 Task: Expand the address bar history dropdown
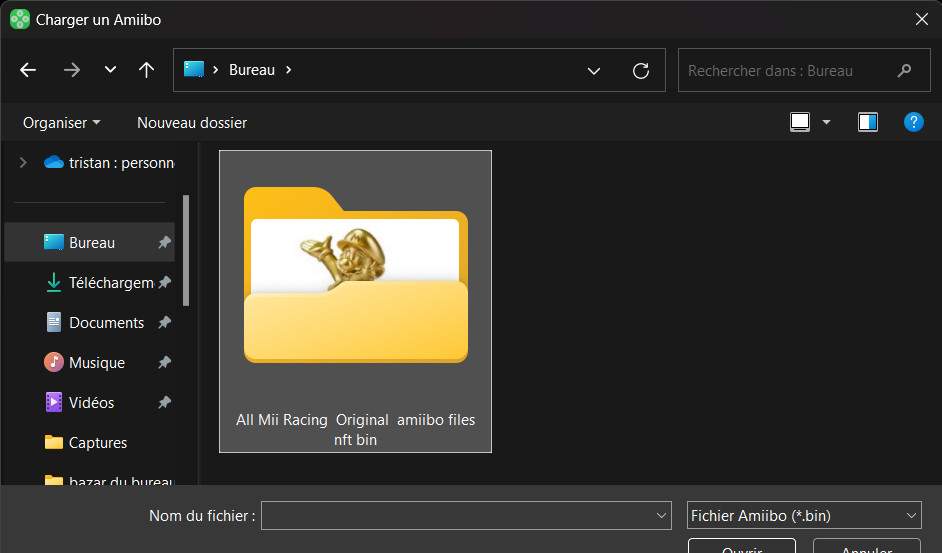[x=594, y=71]
